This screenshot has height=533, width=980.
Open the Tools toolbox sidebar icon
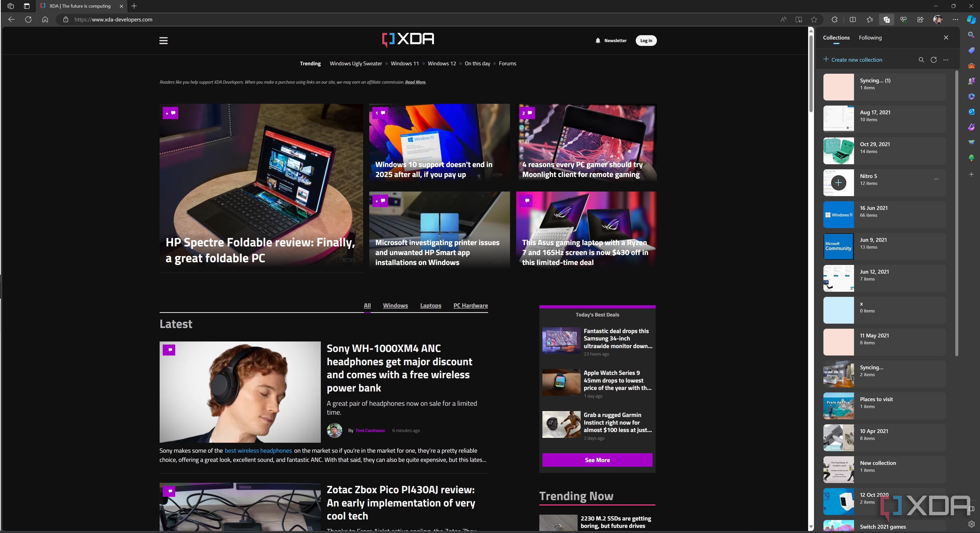tap(971, 66)
